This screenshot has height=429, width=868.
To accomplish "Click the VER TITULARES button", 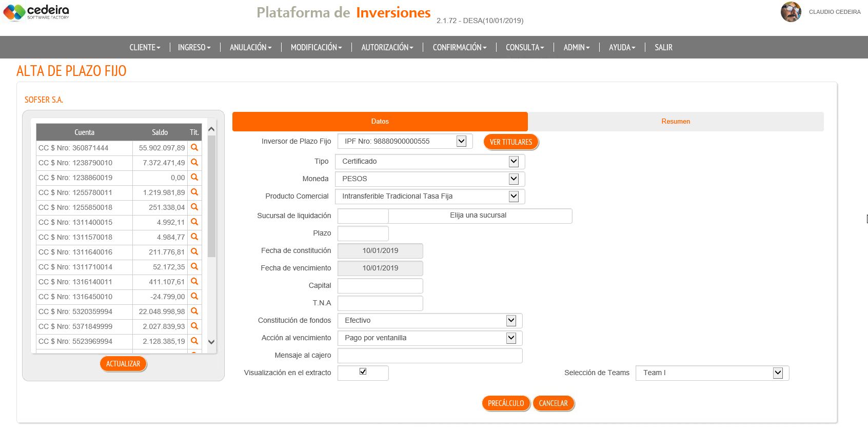I will coord(511,142).
